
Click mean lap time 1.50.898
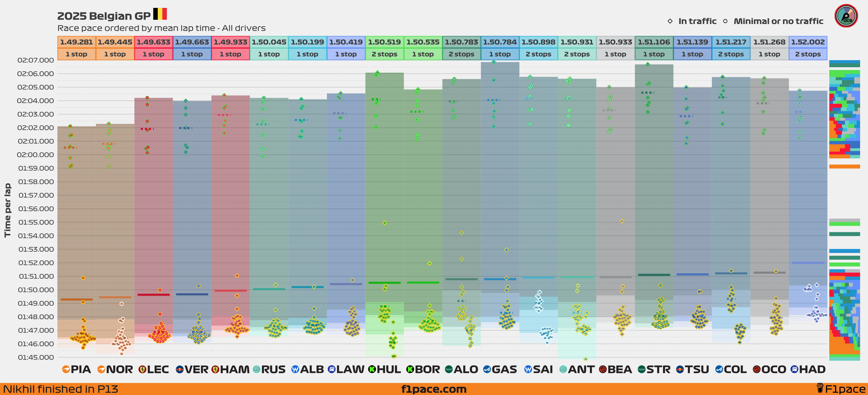point(538,42)
